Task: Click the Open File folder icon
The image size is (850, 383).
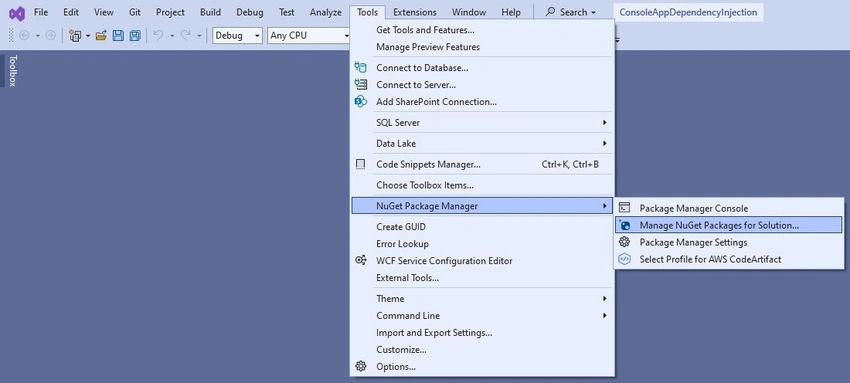Action: 101,36
